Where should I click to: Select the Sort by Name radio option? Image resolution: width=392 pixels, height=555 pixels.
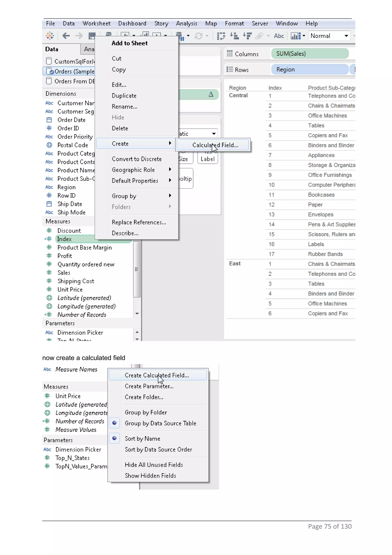[x=114, y=438]
